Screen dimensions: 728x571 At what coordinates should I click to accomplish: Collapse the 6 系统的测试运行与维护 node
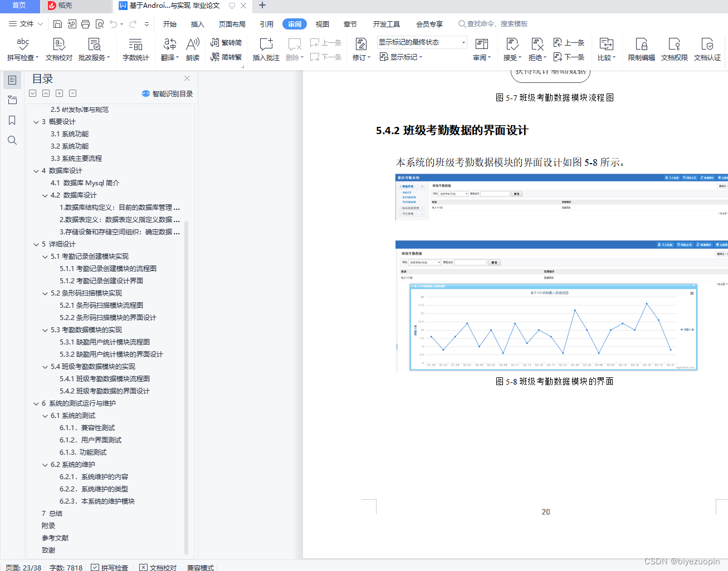(36, 403)
